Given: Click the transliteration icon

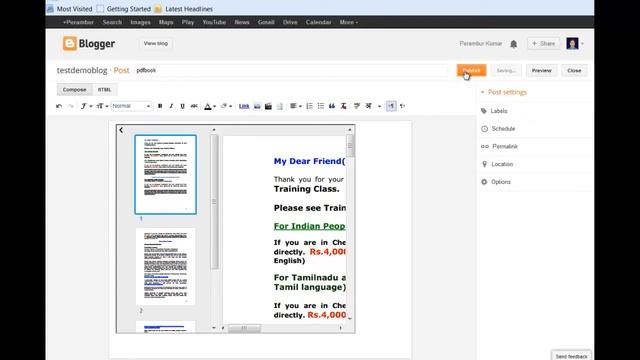Looking at the screenshot, I should click(369, 106).
